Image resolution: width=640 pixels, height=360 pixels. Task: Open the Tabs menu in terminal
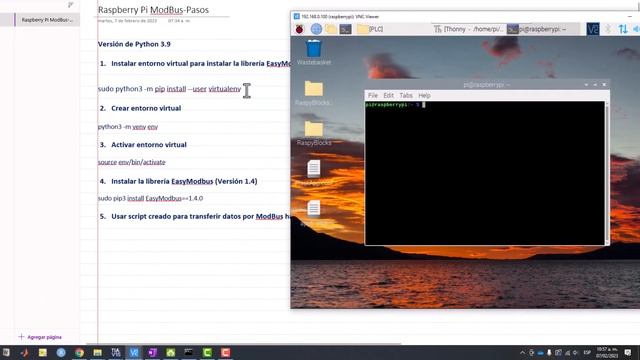[x=406, y=95]
